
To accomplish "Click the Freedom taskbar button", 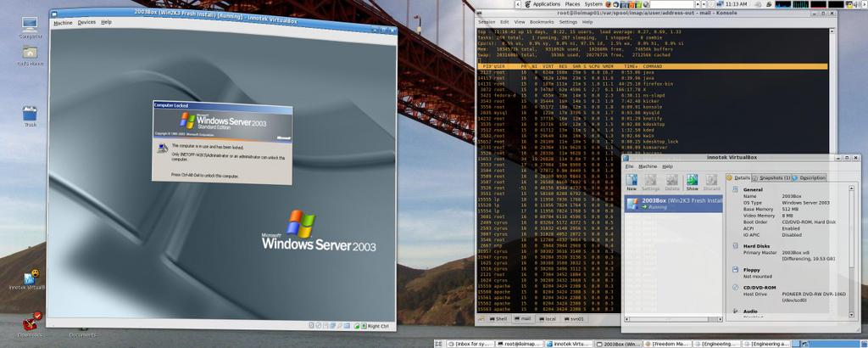I will [666, 344].
